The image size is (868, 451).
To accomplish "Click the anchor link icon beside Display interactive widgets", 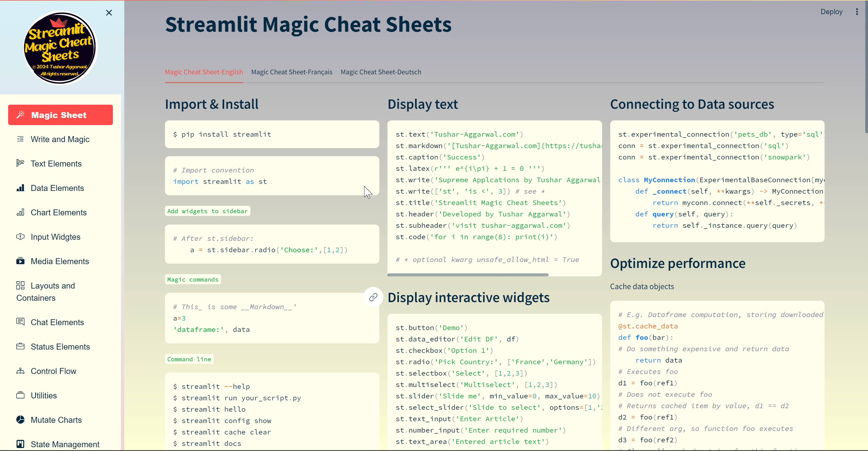I will click(373, 297).
